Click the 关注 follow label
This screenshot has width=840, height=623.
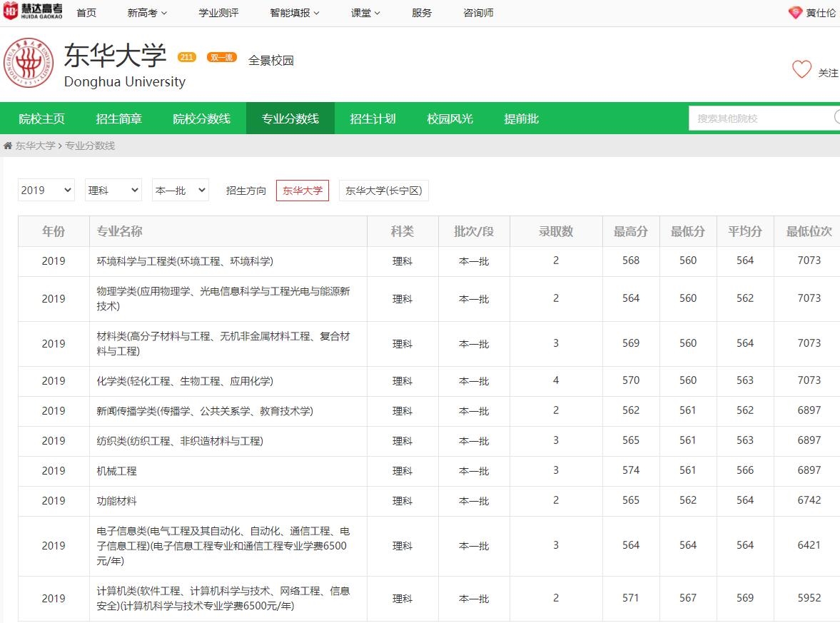pos(828,73)
